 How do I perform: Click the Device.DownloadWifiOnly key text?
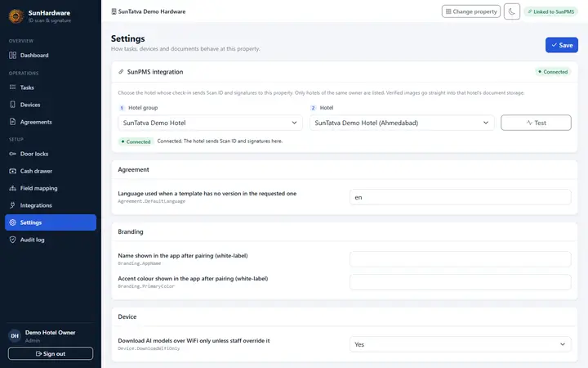click(x=149, y=348)
